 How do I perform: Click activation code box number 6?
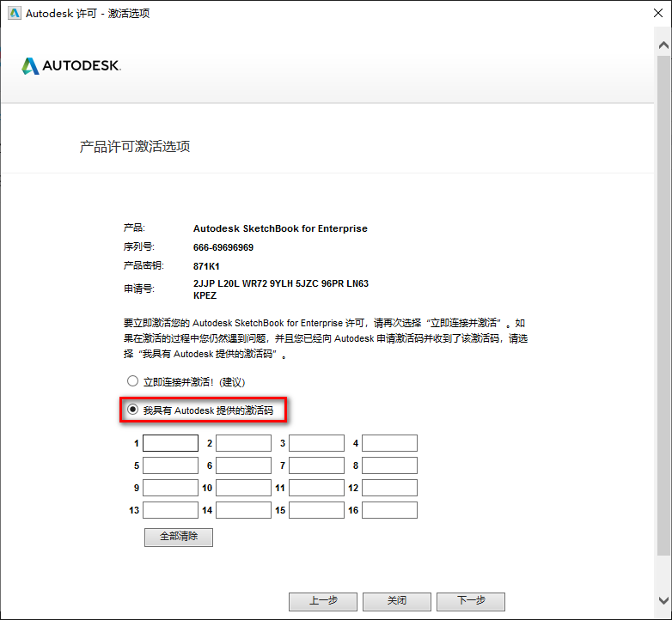pyautogui.click(x=243, y=465)
